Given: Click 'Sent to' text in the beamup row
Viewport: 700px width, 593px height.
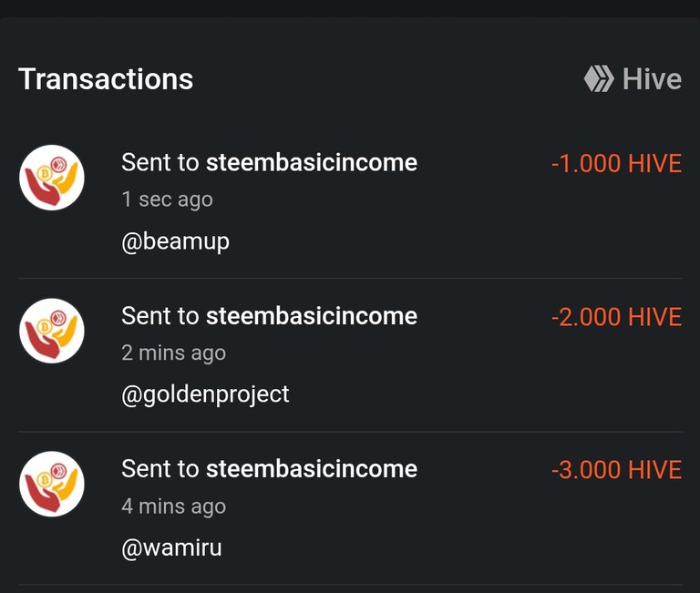Looking at the screenshot, I should pyautogui.click(x=160, y=162).
